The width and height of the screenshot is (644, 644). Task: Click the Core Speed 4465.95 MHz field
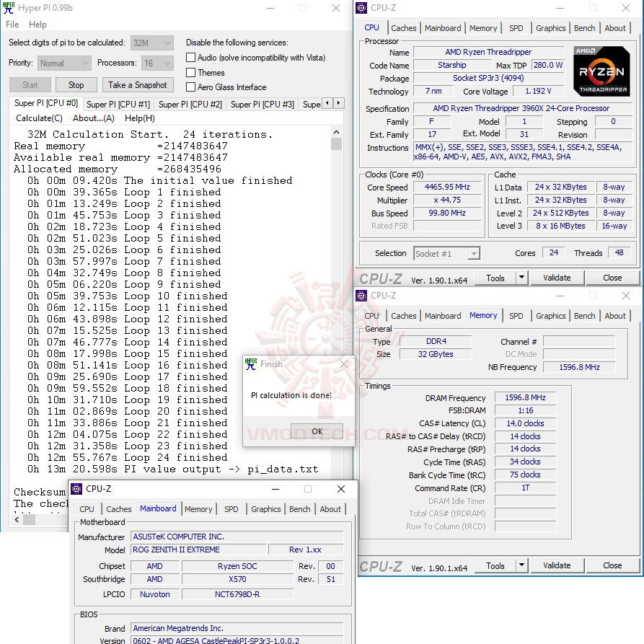(x=447, y=188)
